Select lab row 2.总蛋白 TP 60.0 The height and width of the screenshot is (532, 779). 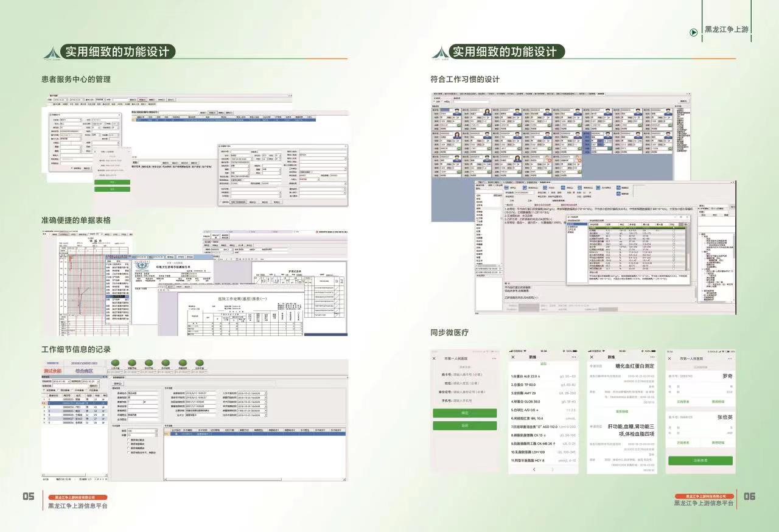(543, 385)
